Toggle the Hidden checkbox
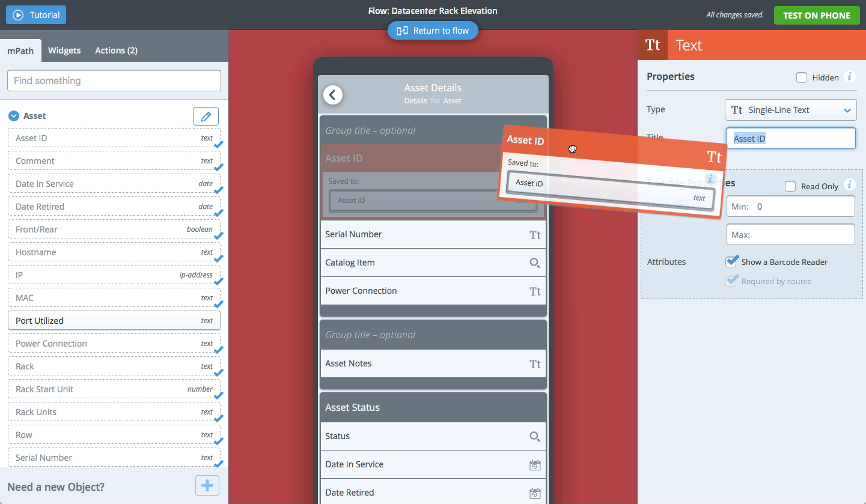The width and height of the screenshot is (866, 504). (x=801, y=77)
